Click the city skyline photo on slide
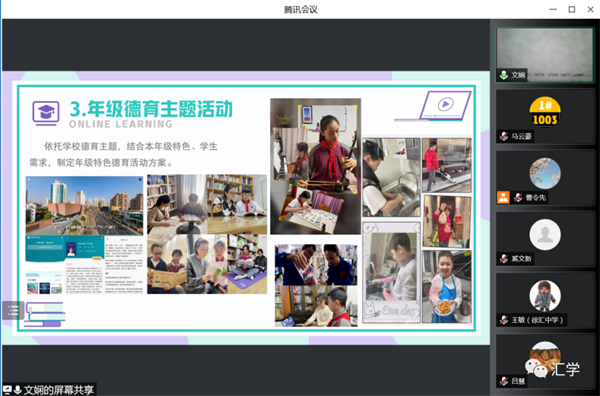Screen dimensions: 600x396 84,205
